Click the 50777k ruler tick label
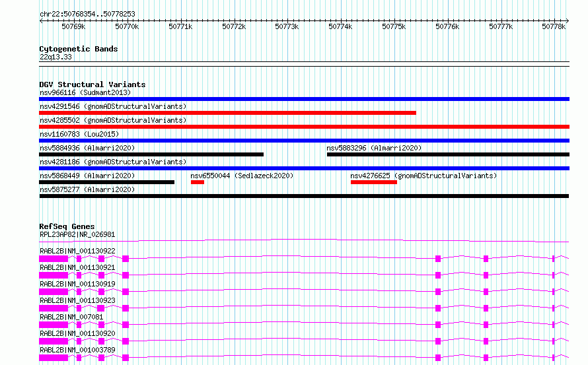Screen dimensions: 588x365 pyautogui.click(x=501, y=26)
